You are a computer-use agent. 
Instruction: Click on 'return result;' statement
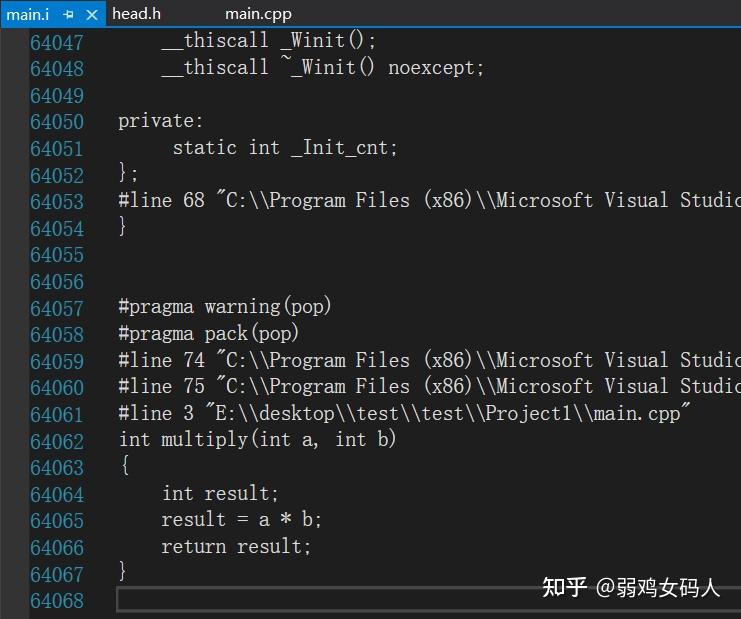tap(236, 546)
